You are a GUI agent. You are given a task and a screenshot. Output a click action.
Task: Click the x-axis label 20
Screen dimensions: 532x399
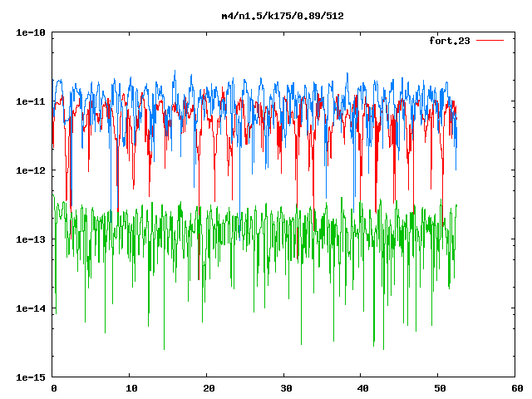(x=209, y=388)
